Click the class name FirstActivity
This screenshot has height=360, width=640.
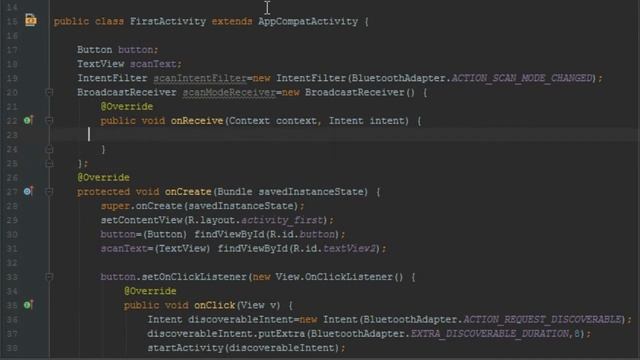(x=168, y=21)
